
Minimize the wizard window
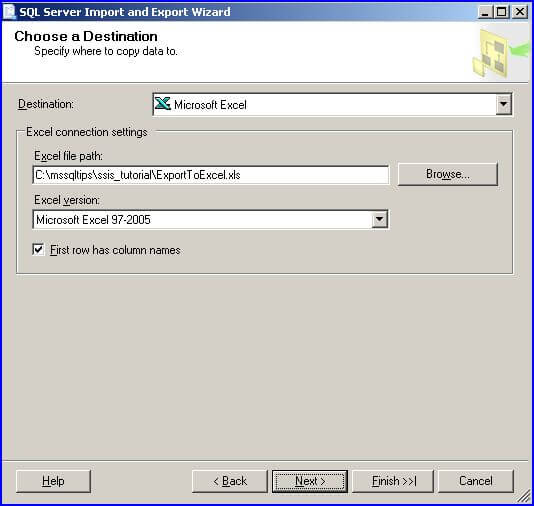point(485,12)
